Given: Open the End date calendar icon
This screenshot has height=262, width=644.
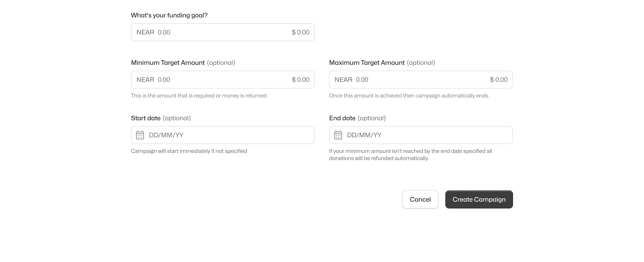Looking at the screenshot, I should pos(338,135).
